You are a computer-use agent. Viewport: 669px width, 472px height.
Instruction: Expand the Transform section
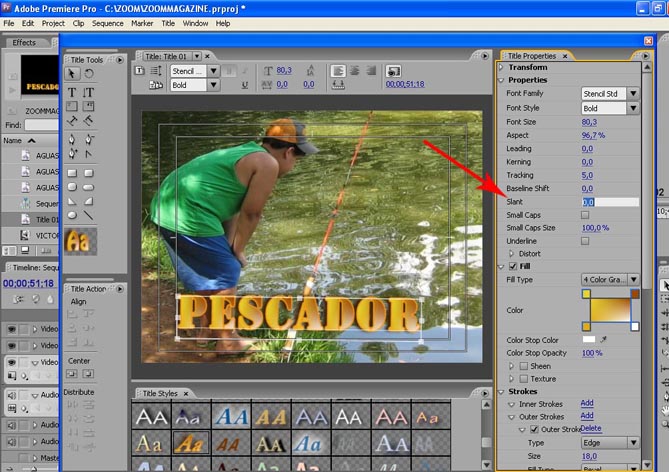(x=503, y=68)
